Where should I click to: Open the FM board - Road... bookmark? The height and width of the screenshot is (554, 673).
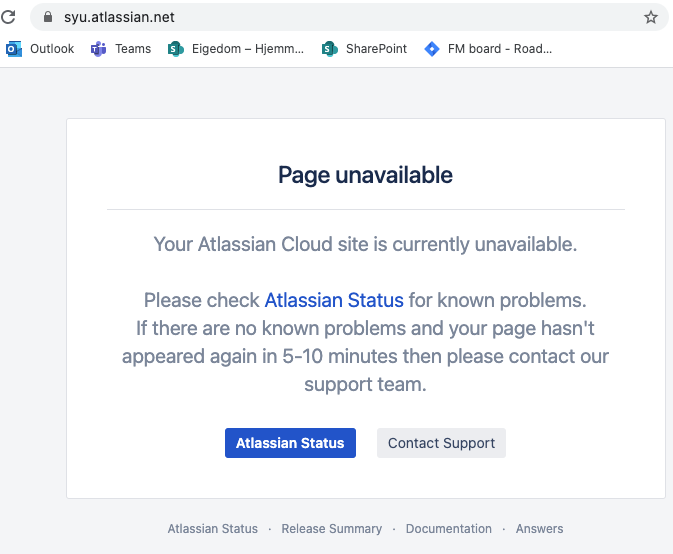500,49
